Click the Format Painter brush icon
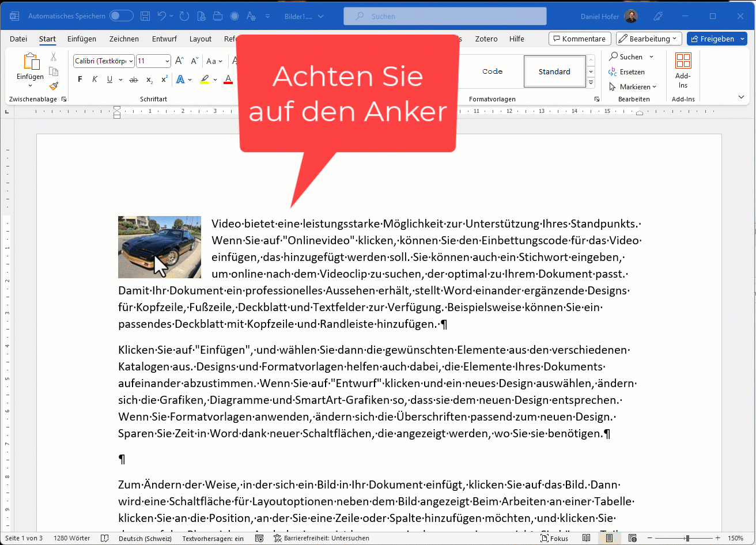 coord(54,86)
